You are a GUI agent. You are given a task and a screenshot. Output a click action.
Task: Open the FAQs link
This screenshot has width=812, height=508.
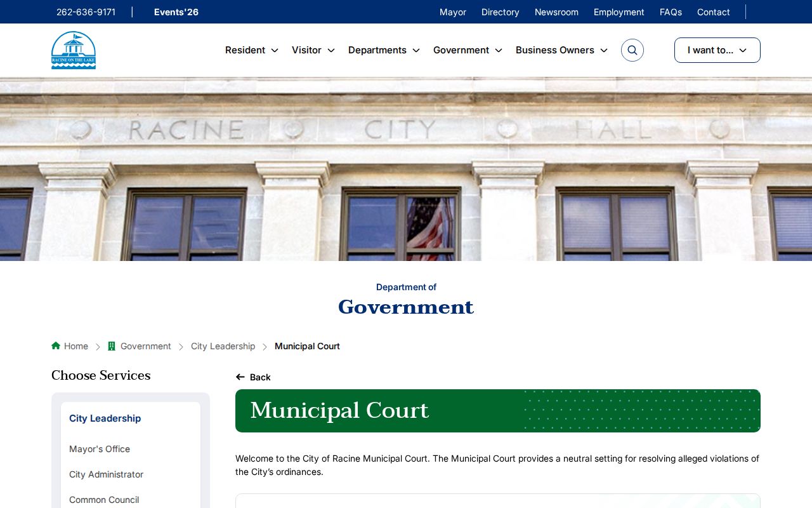[671, 12]
